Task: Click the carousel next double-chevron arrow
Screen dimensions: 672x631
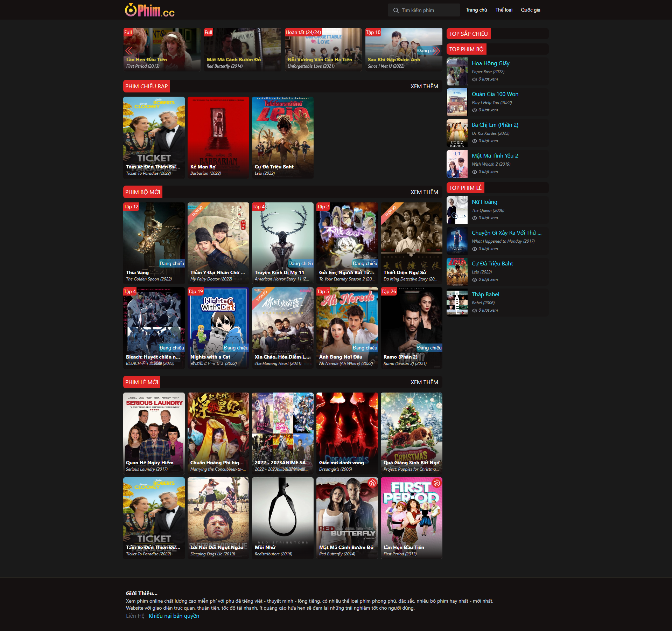Action: tap(436, 51)
